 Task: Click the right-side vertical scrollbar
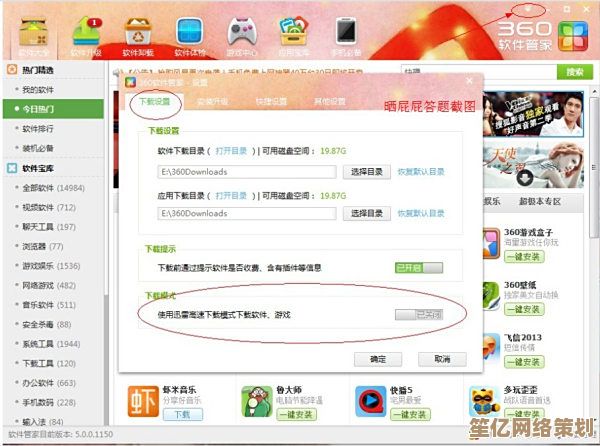[594, 168]
